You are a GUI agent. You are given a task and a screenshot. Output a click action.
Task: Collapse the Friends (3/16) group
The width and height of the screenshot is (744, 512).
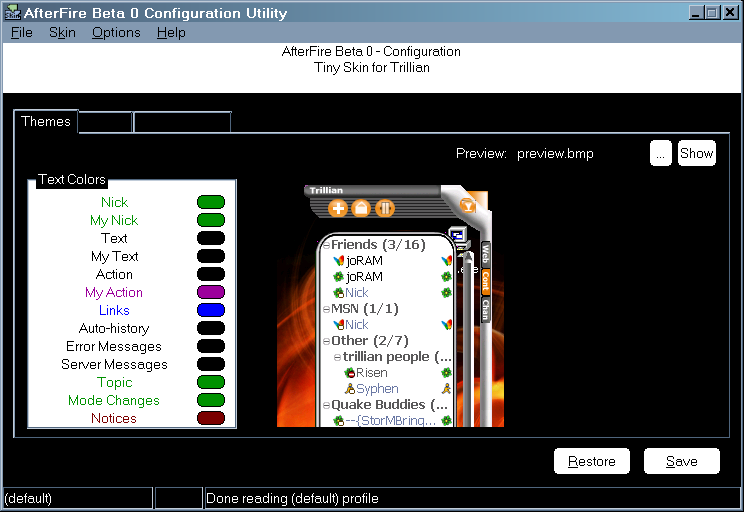(326, 245)
